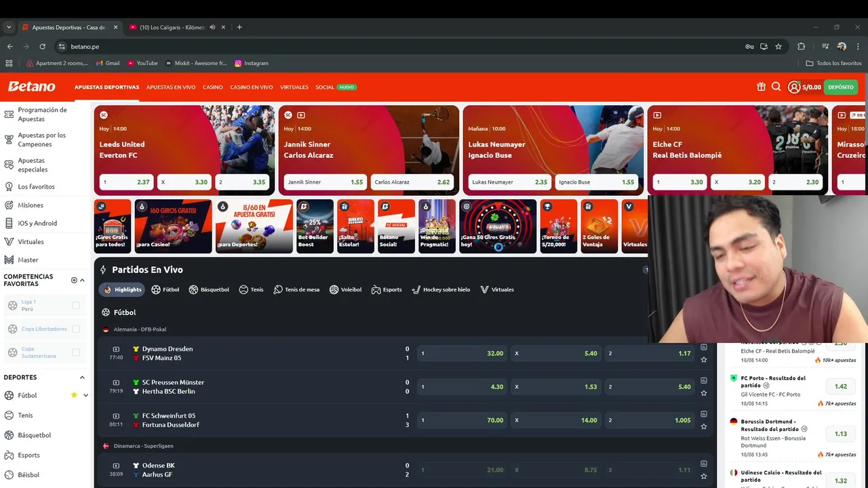Bet Leeds United win at 2.37
868x488 pixels.
tap(126, 182)
